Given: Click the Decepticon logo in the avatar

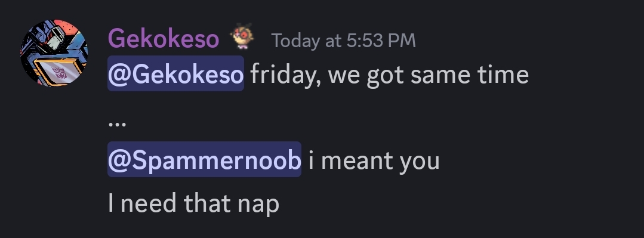Looking at the screenshot, I should pyautogui.click(x=60, y=73).
